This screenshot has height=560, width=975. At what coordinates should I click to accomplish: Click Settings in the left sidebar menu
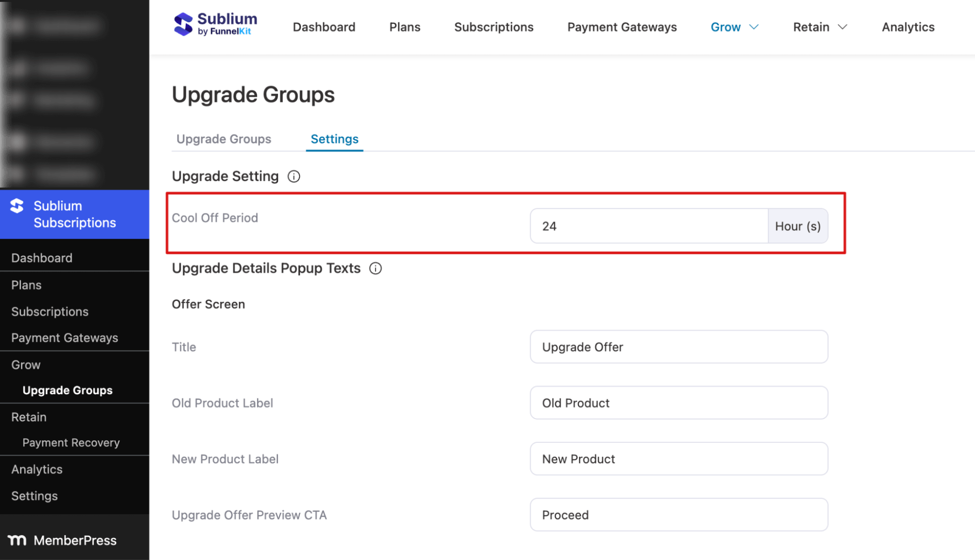click(x=35, y=496)
